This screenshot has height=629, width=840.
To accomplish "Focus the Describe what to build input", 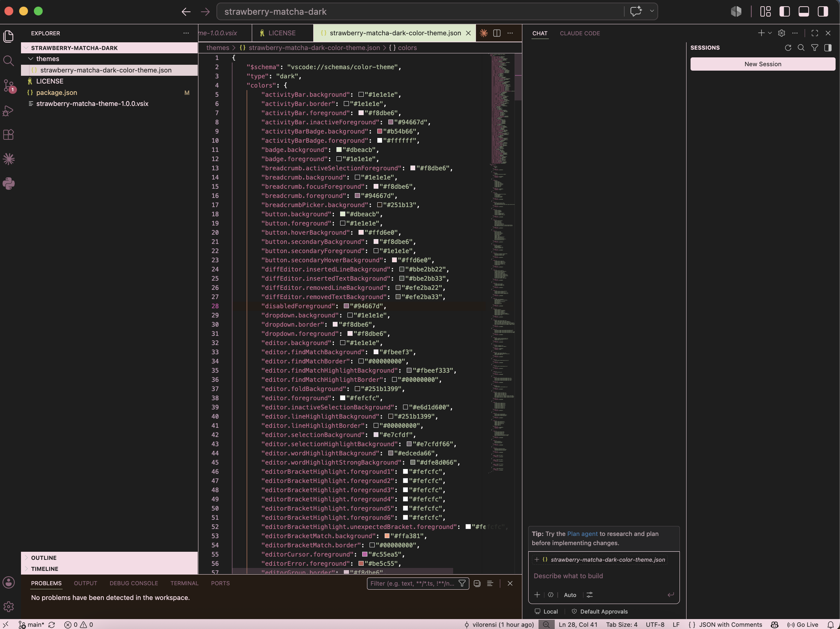I will pyautogui.click(x=603, y=576).
